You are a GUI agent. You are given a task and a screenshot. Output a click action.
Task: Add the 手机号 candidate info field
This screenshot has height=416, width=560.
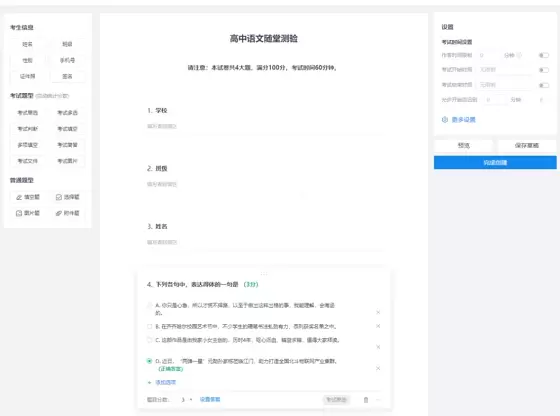[68, 60]
